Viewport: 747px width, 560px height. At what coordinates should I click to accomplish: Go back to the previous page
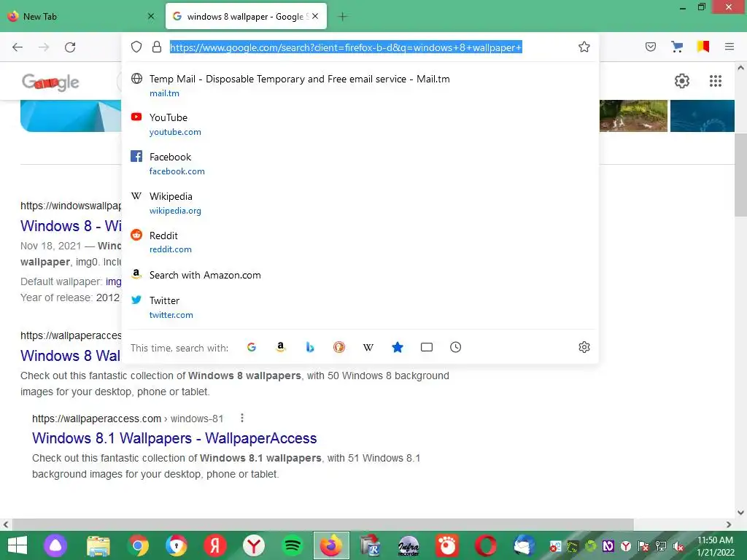click(18, 47)
